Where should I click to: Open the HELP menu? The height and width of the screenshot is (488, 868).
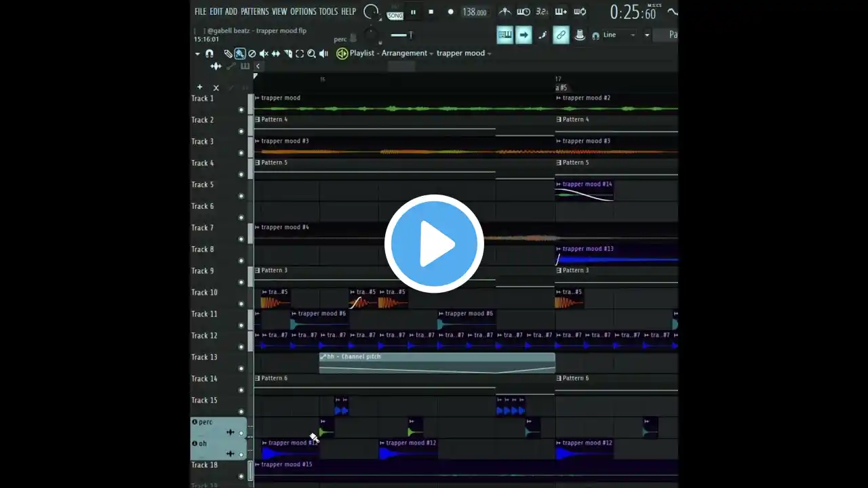pos(349,12)
